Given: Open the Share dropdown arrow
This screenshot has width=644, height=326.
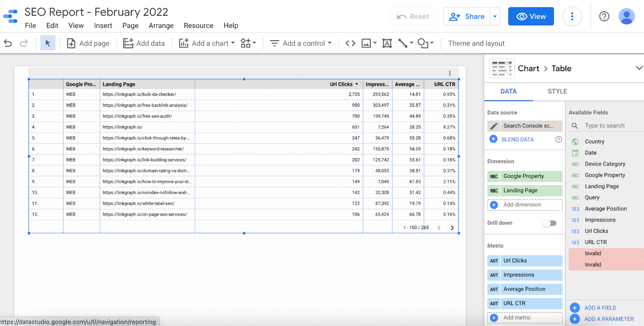Looking at the screenshot, I should pyautogui.click(x=495, y=17).
